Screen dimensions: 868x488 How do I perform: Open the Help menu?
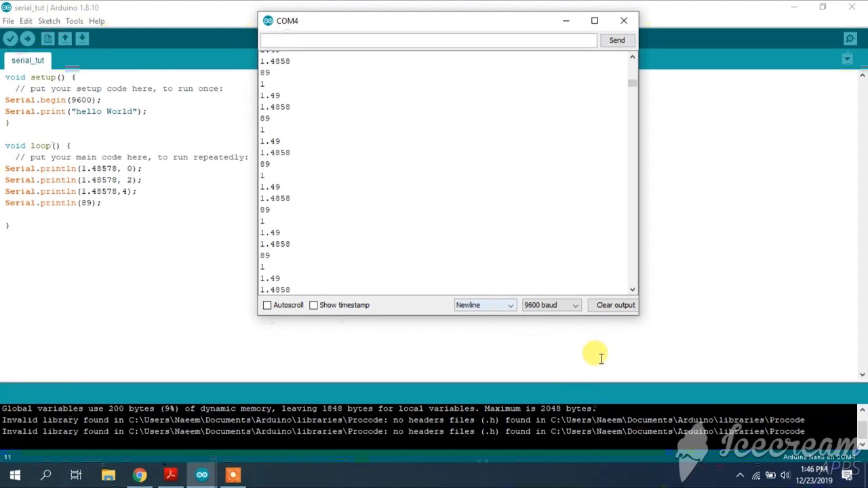point(96,21)
